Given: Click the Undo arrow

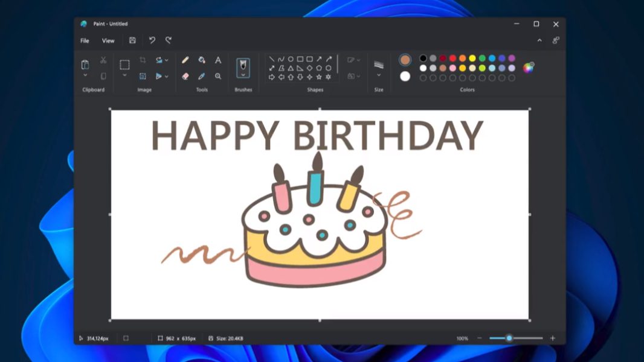Looking at the screenshot, I should coord(152,40).
